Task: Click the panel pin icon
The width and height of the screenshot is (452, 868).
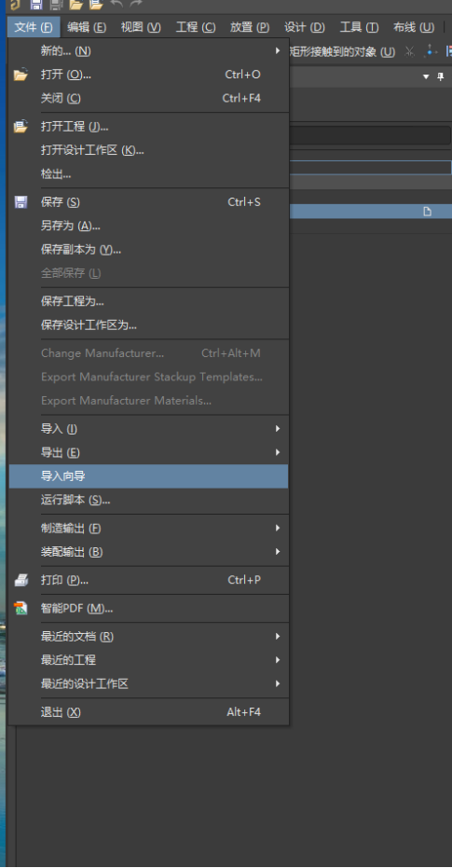Action: pos(441,77)
